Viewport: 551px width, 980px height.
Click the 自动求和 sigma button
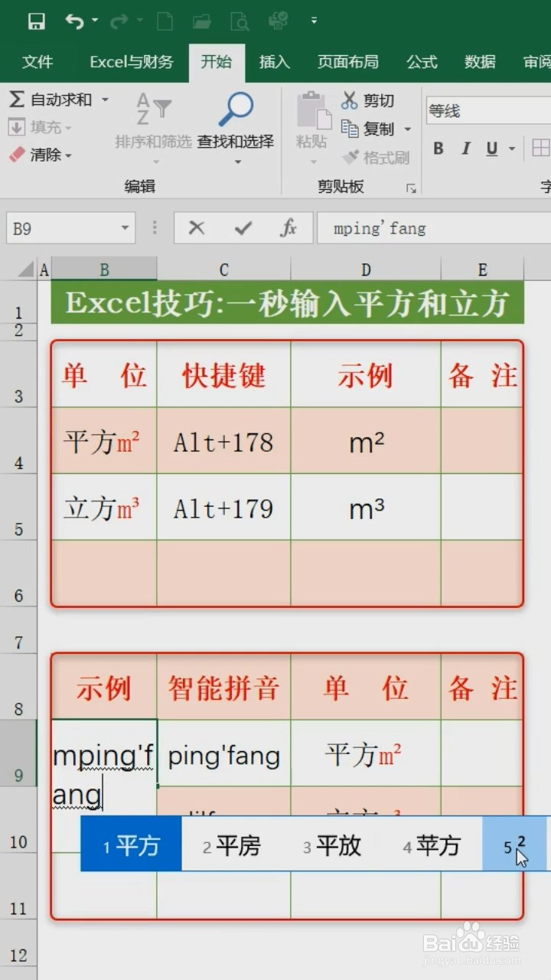pyautogui.click(x=51, y=100)
